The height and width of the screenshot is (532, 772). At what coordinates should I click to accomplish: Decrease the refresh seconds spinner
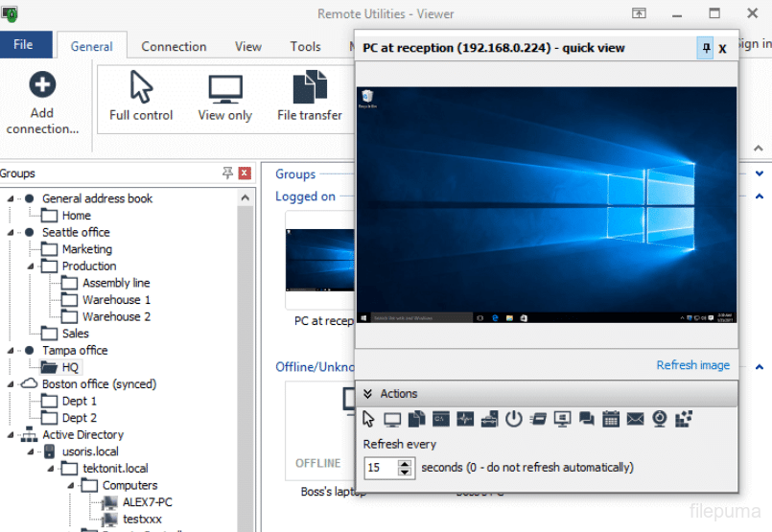(x=405, y=472)
